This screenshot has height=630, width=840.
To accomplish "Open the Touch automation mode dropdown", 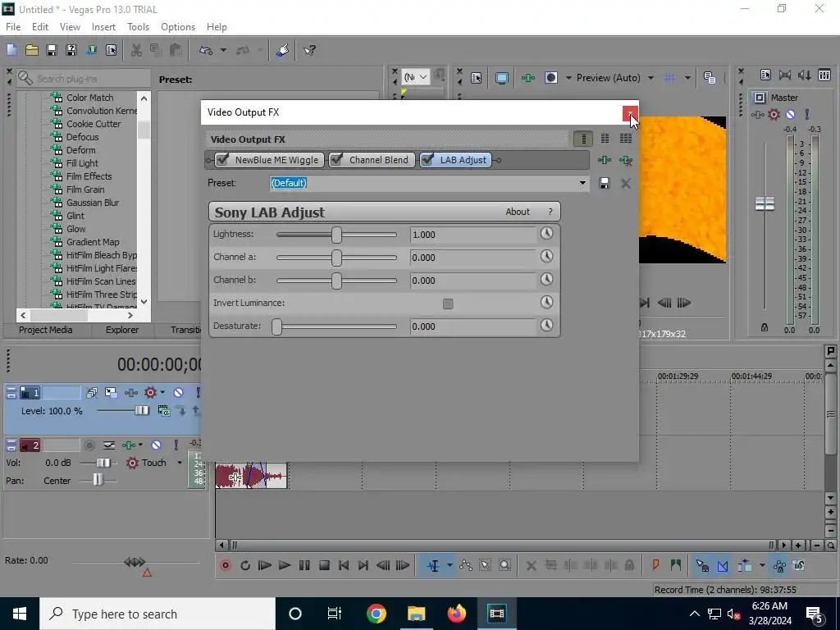I will [x=180, y=463].
